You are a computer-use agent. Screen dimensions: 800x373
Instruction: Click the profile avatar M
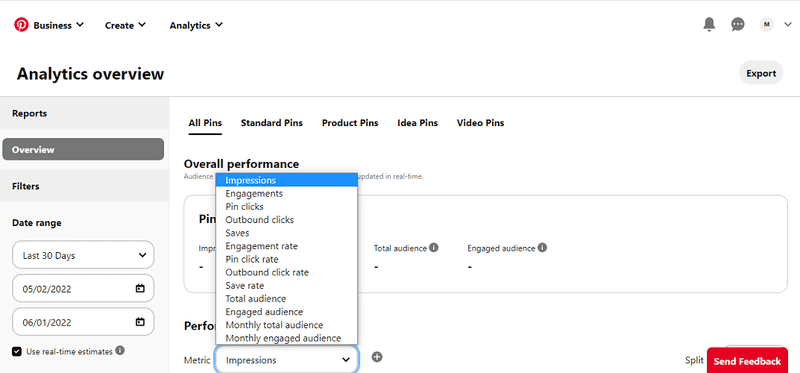[x=766, y=24]
